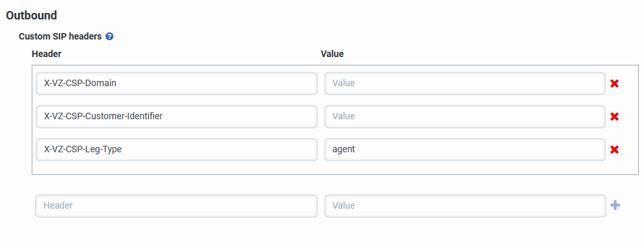Click the value field containing agent
Viewport: 644px width, 241px height.
point(465,149)
